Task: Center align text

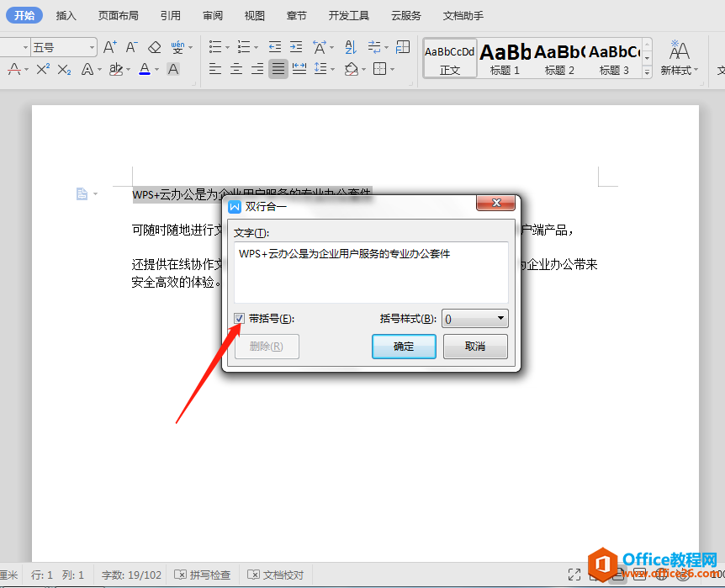Action: [x=236, y=69]
